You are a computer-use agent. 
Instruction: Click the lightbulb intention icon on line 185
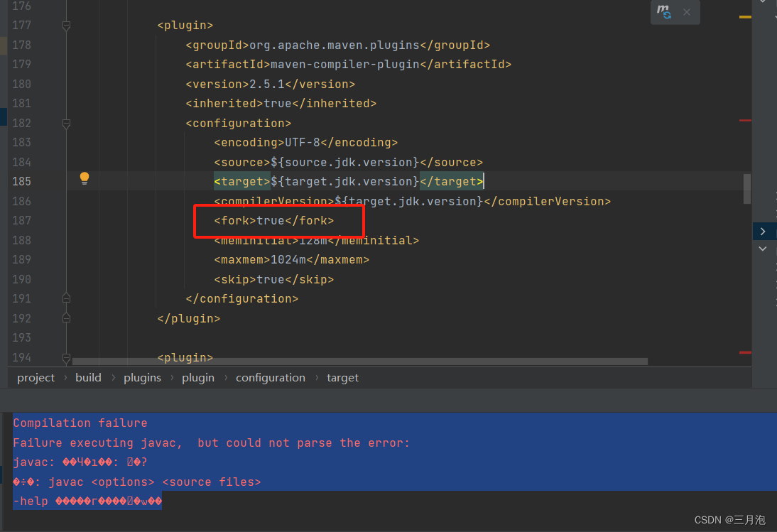click(x=84, y=178)
